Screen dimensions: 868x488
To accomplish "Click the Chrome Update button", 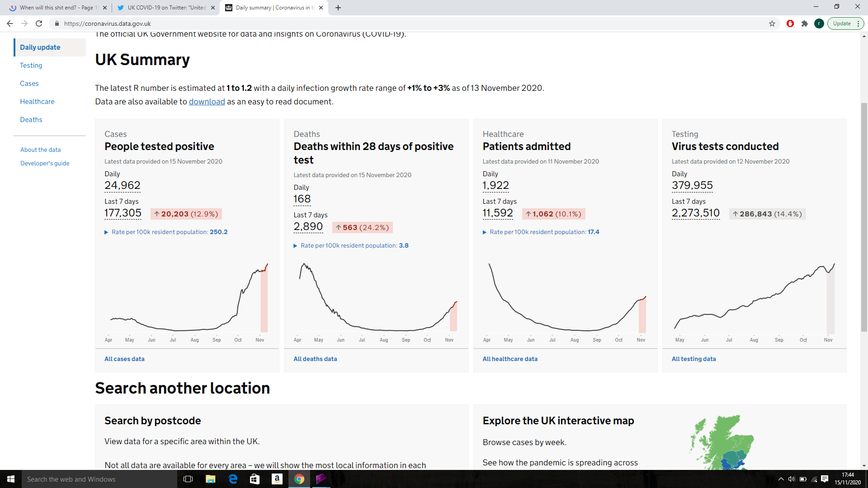I will click(x=845, y=23).
